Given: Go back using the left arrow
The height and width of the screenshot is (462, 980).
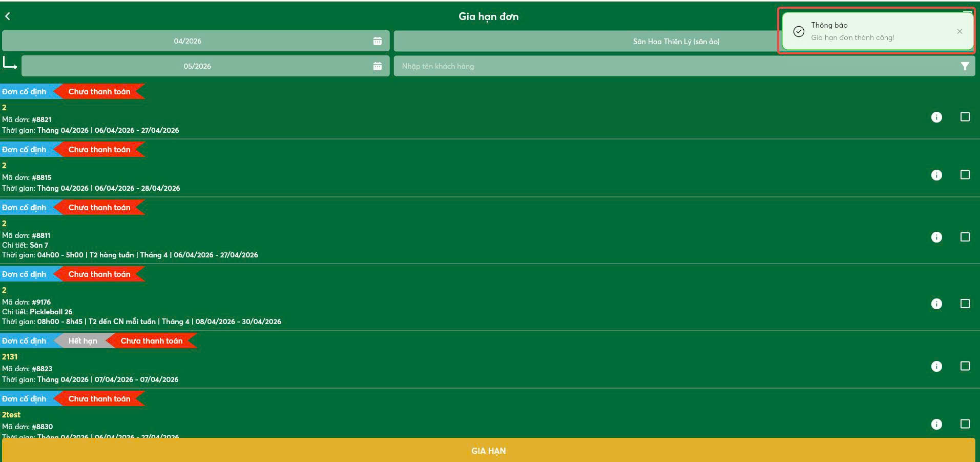Looking at the screenshot, I should pyautogui.click(x=8, y=16).
